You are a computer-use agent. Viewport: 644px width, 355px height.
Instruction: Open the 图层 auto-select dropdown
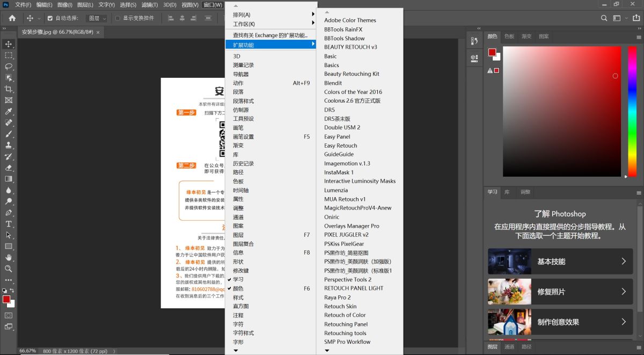tap(98, 18)
